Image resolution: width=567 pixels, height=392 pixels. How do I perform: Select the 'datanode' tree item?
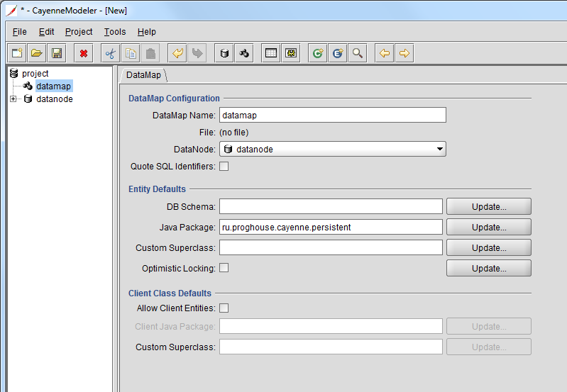55,99
